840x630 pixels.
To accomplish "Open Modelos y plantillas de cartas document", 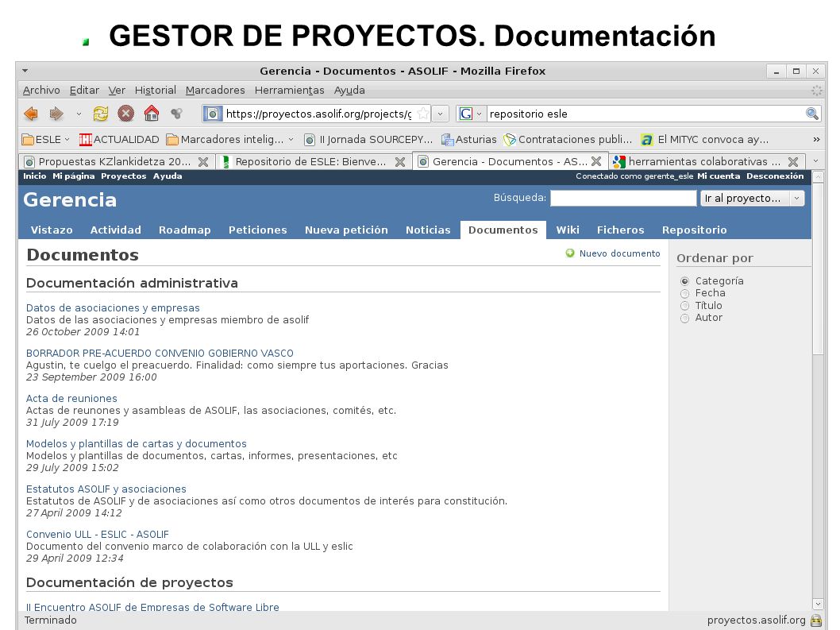I will (x=136, y=444).
